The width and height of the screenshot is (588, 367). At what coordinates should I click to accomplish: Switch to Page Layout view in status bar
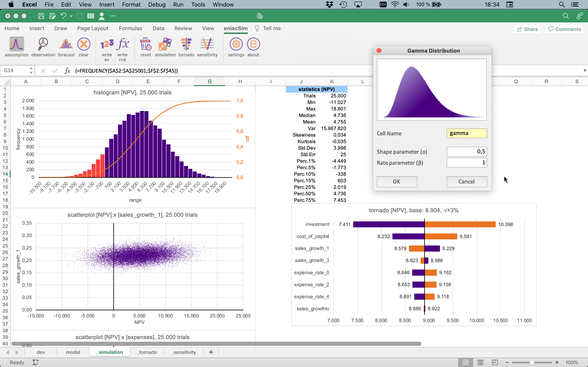(480, 362)
